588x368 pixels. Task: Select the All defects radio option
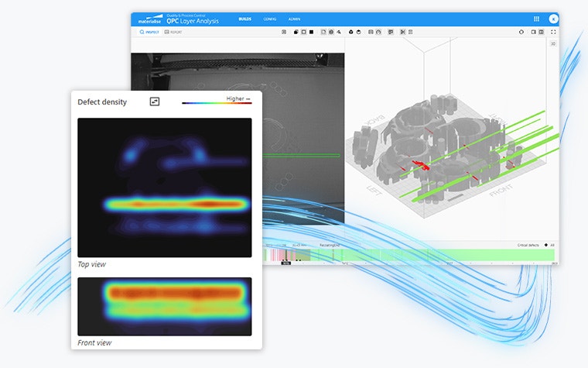pyautogui.click(x=545, y=245)
